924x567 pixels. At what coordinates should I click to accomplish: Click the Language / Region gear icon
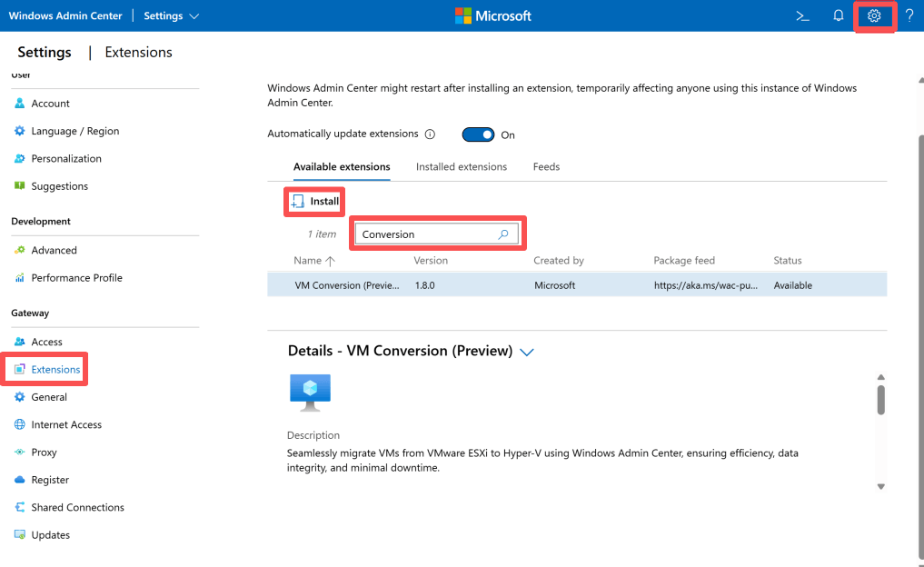pyautogui.click(x=19, y=131)
